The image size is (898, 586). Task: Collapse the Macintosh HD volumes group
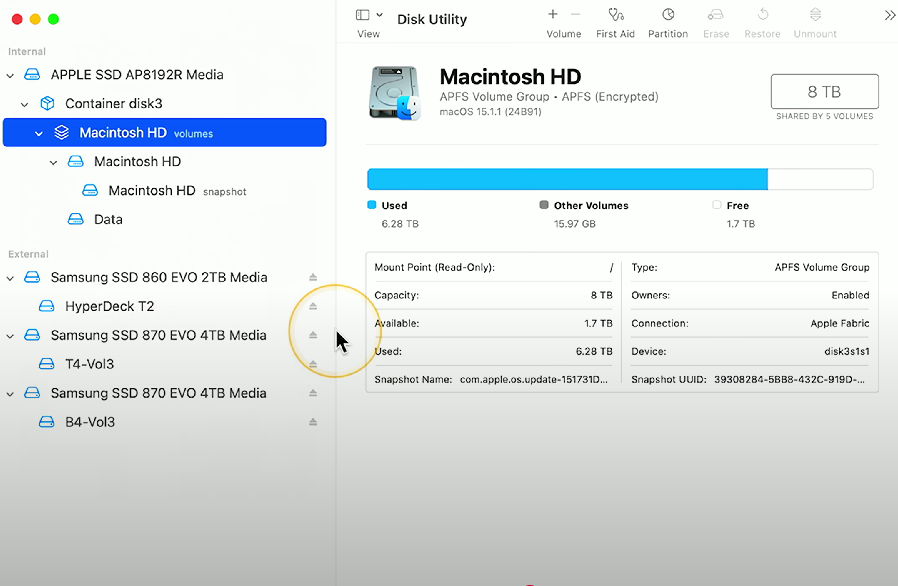pyautogui.click(x=39, y=133)
